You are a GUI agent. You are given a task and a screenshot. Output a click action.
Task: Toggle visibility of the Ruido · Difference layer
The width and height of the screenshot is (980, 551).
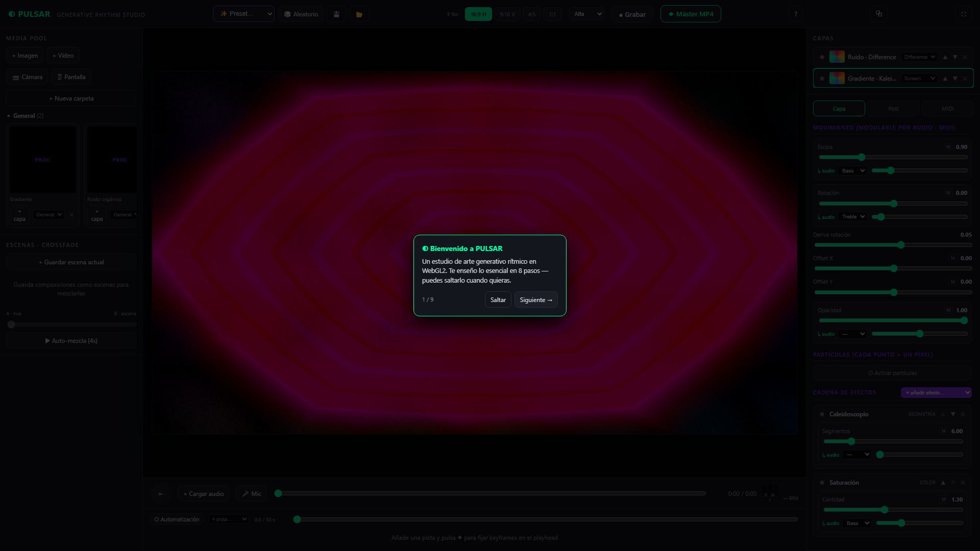point(822,57)
